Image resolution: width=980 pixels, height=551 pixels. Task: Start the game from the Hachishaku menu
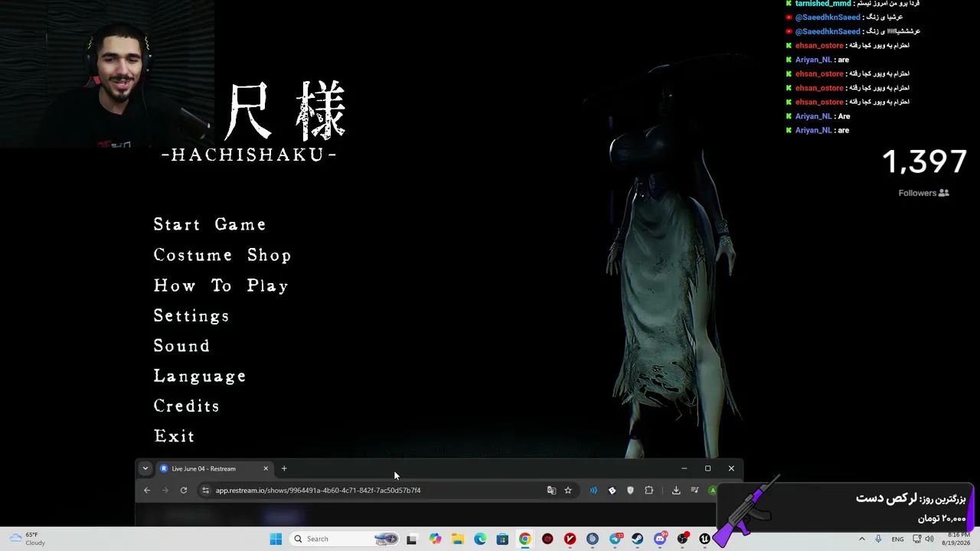210,224
